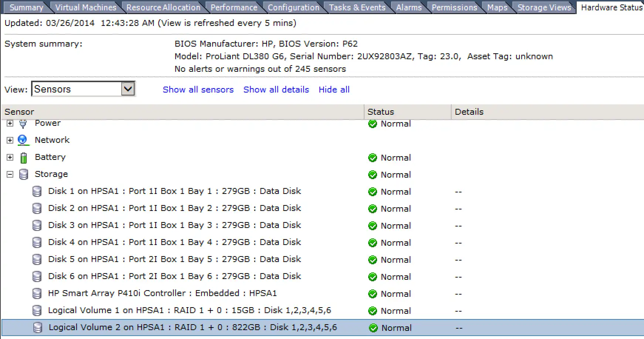Click Disk 6's green status checkmark
644x339 pixels.
[x=373, y=277]
